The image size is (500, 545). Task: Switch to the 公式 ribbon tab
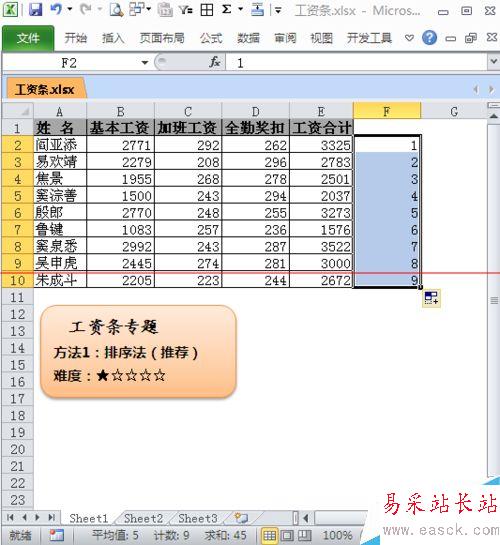211,38
